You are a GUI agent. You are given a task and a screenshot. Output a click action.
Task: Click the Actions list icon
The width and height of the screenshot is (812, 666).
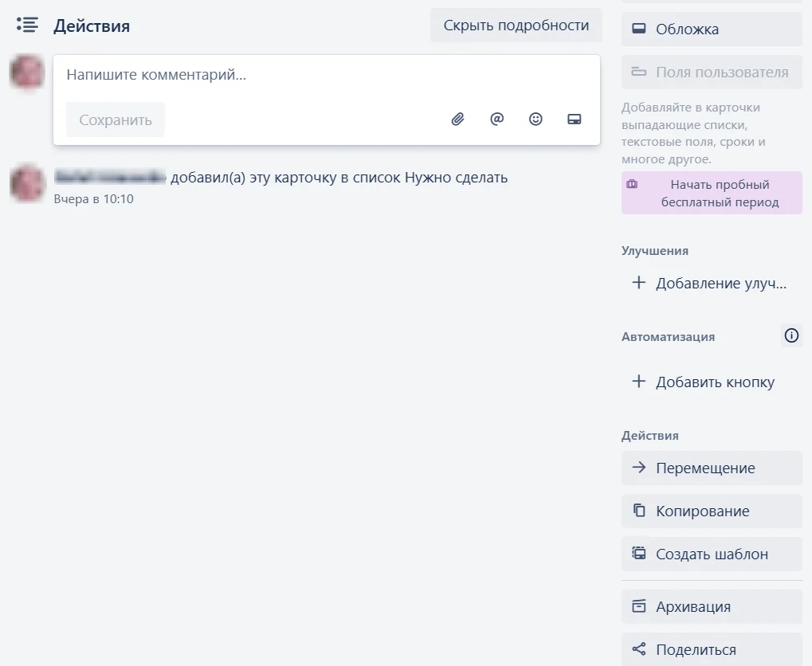pyautogui.click(x=27, y=25)
